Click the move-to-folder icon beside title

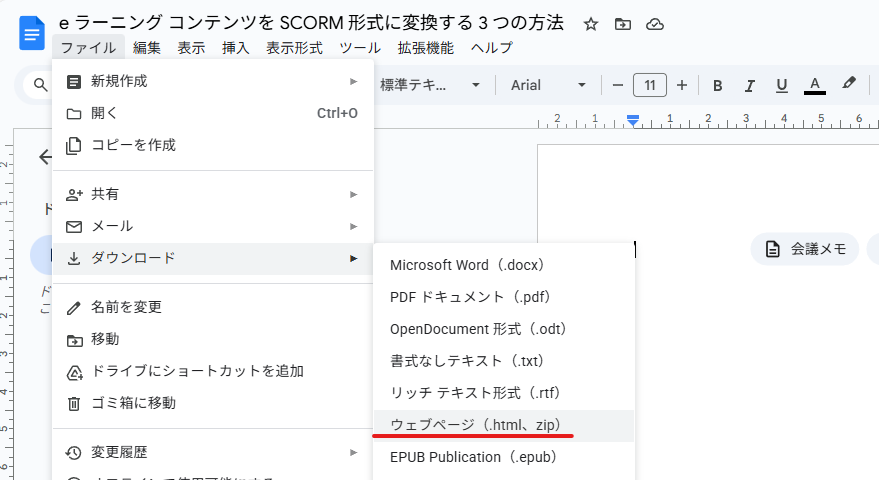pos(622,24)
